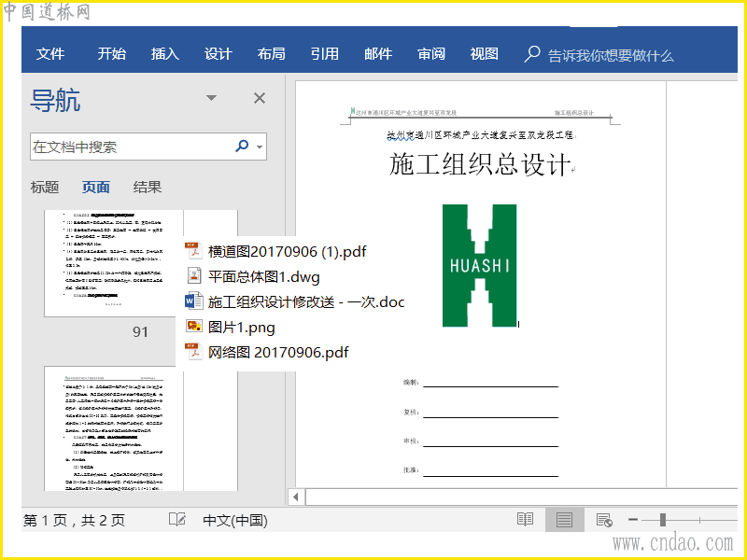Open the 邮件 ribbon tab
This screenshot has width=747, height=560.
click(378, 53)
